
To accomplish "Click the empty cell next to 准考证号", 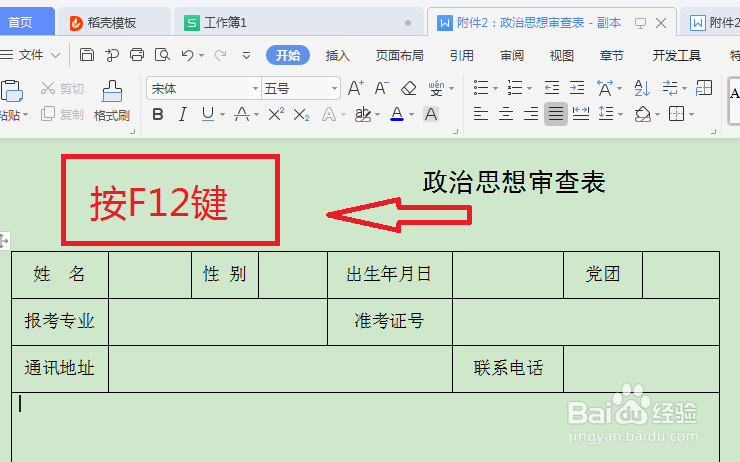I will (x=586, y=321).
